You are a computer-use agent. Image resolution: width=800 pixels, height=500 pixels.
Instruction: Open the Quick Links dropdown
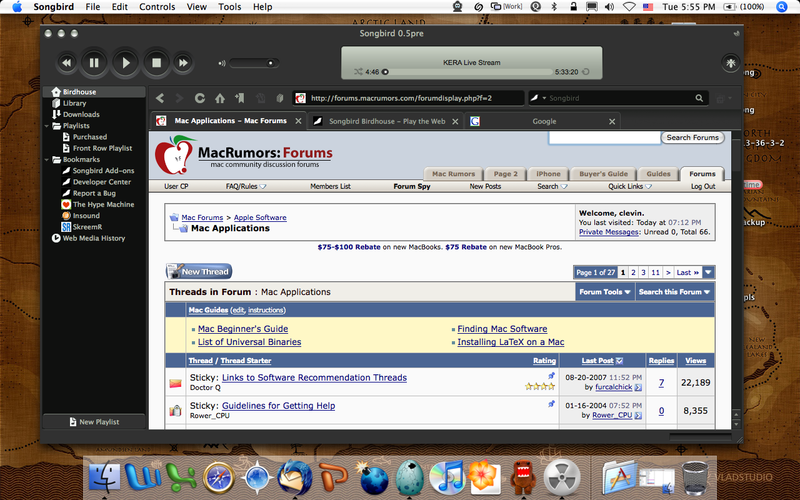tap(630, 186)
